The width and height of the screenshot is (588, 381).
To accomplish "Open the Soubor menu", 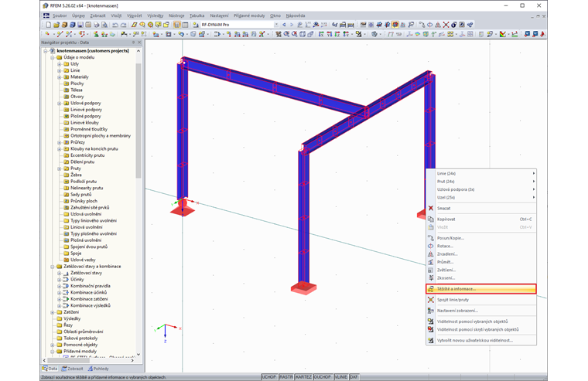I will click(x=60, y=15).
